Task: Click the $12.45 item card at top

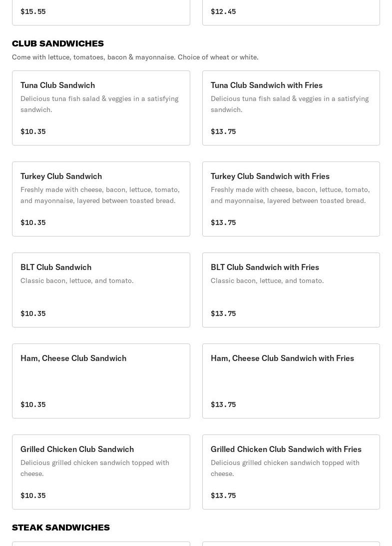Action: click(291, 12)
